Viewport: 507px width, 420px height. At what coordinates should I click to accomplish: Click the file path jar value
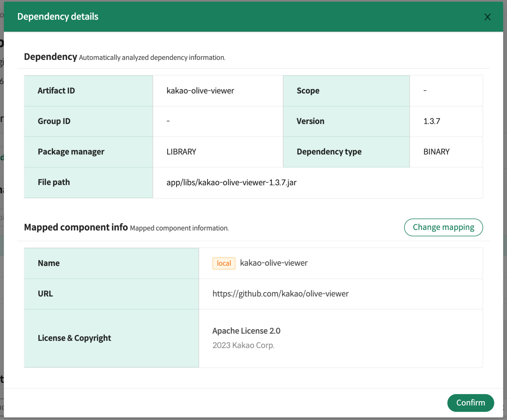point(231,182)
